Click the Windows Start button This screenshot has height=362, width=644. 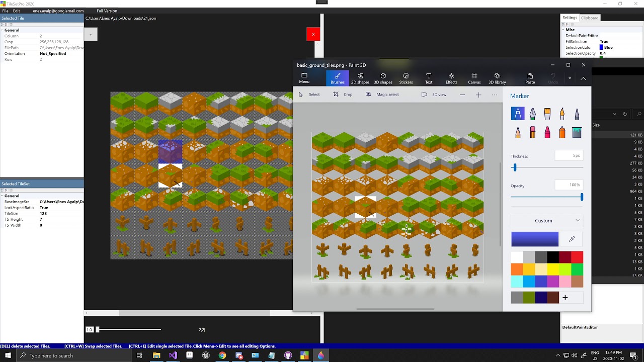pos(8,355)
